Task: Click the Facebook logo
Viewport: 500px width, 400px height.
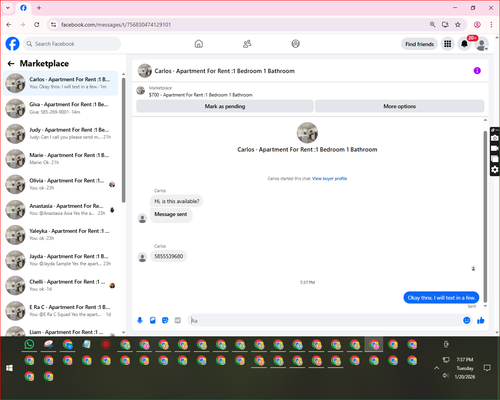Action: [x=13, y=44]
